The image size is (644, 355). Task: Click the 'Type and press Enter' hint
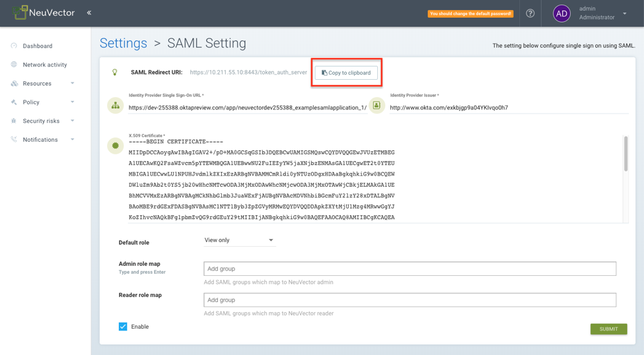[x=142, y=272]
